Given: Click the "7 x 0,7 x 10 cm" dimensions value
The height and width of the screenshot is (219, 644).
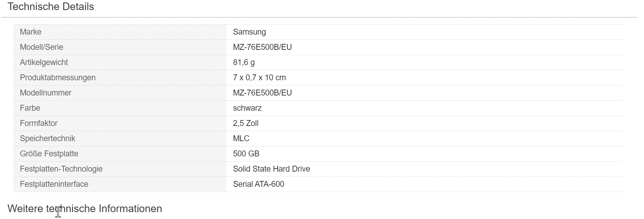Looking at the screenshot, I should coord(259,77).
